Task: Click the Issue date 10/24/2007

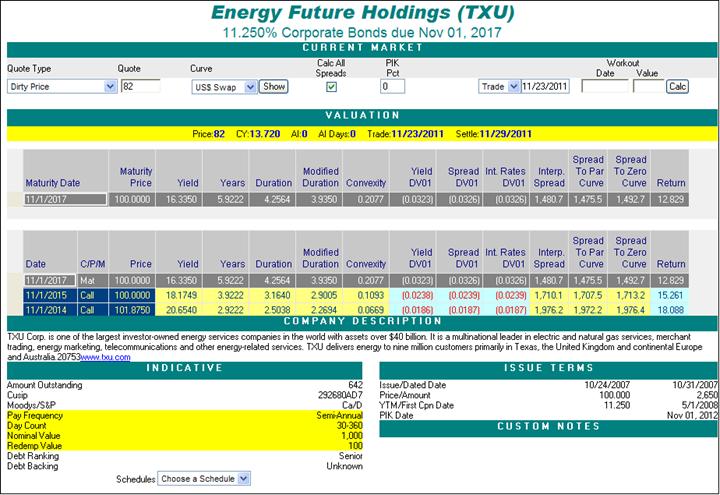Action: (607, 385)
